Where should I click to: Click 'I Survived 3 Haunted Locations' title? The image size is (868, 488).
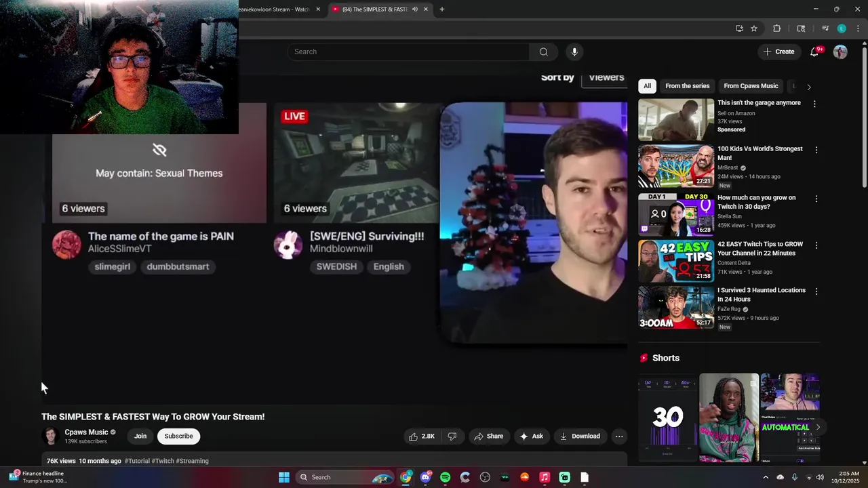pos(762,295)
